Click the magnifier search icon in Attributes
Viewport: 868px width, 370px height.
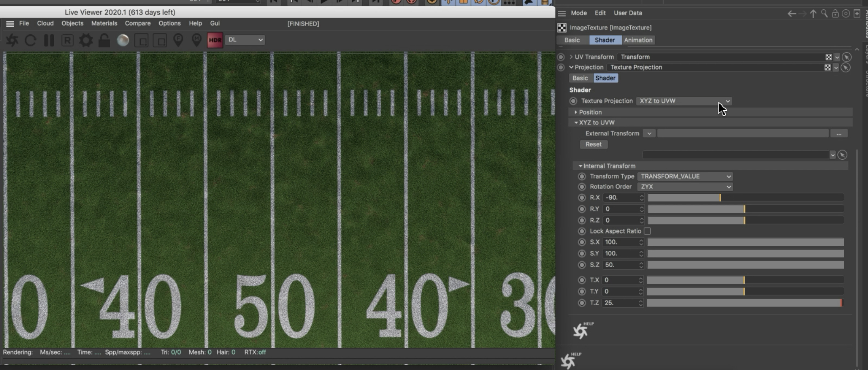point(824,14)
